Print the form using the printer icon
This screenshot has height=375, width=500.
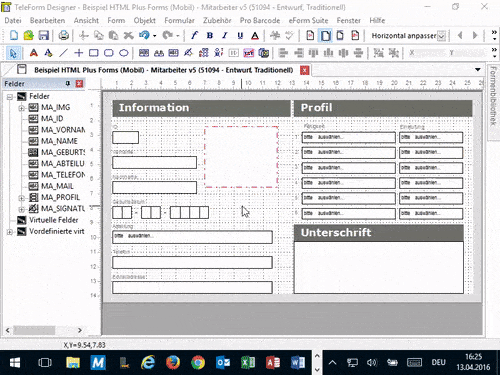point(64,35)
